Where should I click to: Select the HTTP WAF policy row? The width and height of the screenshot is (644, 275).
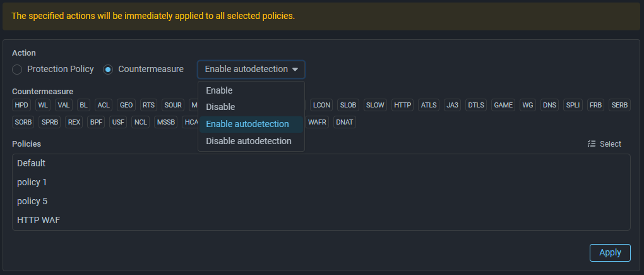click(39, 220)
